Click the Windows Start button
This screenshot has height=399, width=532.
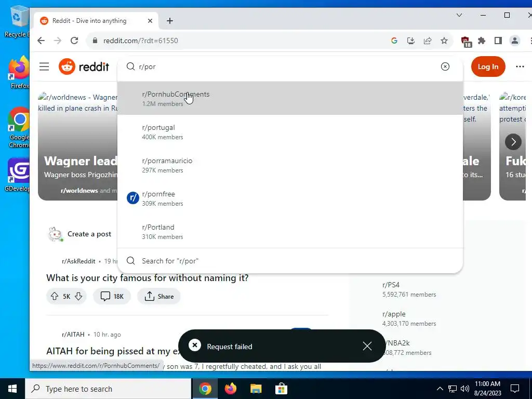(x=12, y=389)
